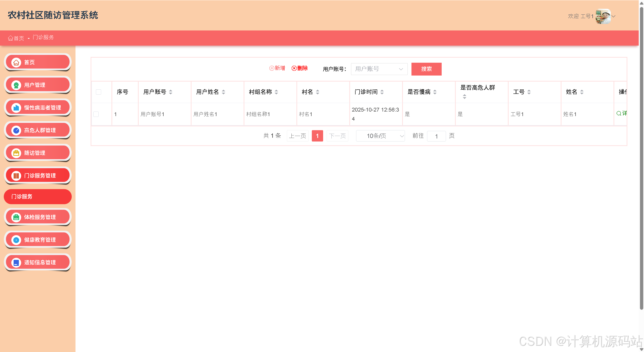Viewport: 644px width, 352px height.
Task: Sort the table by 门诊时间 column arrows
Action: point(382,92)
